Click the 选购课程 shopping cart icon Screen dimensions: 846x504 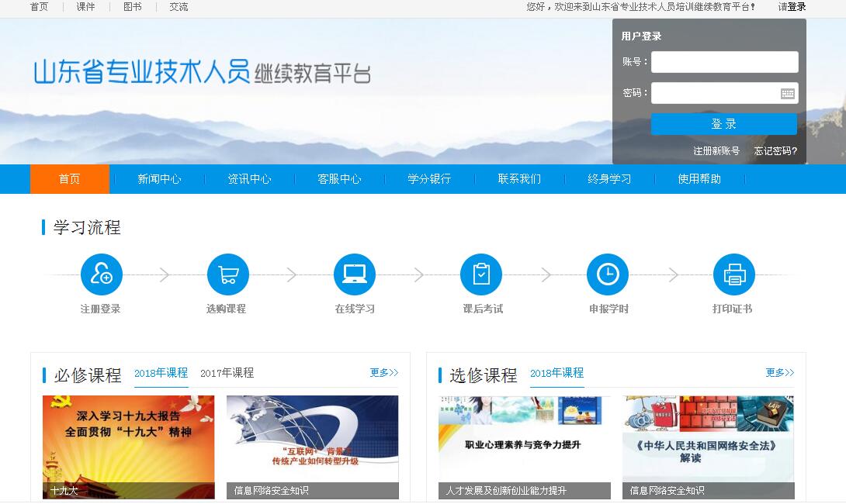pyautogui.click(x=227, y=274)
